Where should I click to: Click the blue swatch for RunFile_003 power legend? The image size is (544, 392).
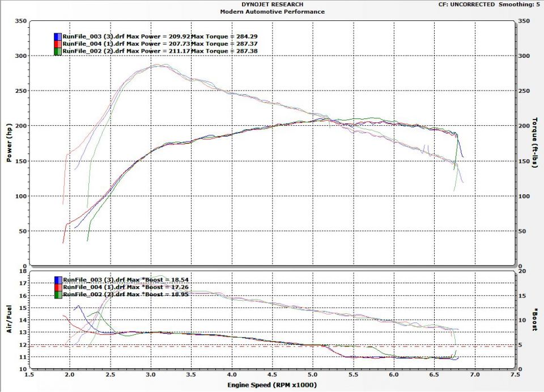point(58,37)
